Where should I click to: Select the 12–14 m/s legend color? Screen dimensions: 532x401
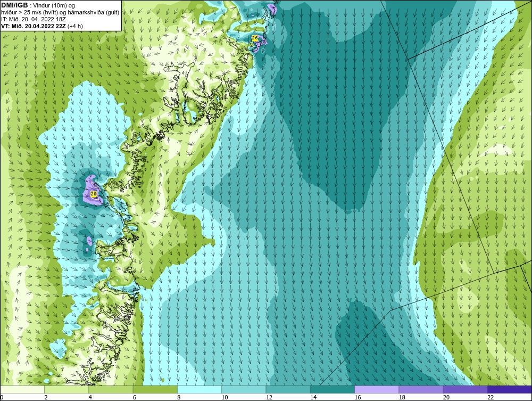click(288, 389)
